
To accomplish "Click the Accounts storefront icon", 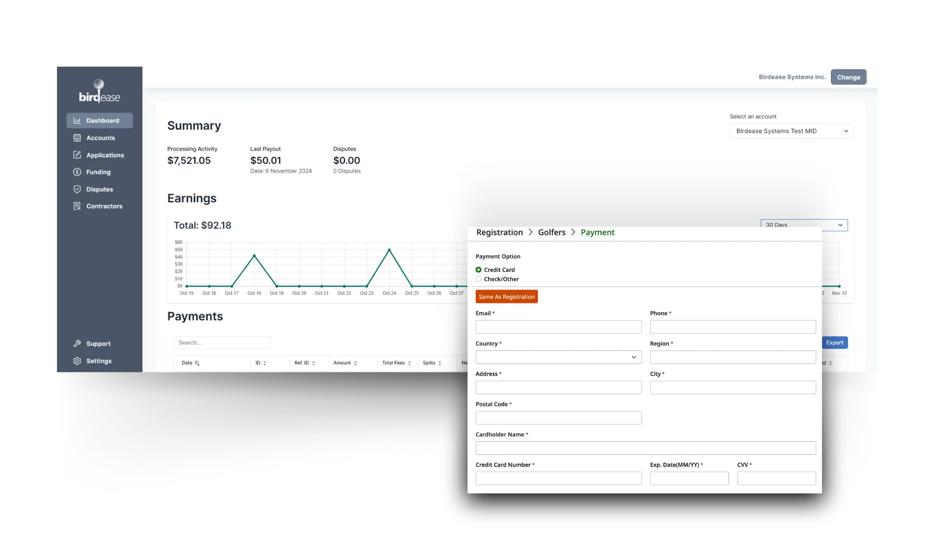I will [x=77, y=138].
